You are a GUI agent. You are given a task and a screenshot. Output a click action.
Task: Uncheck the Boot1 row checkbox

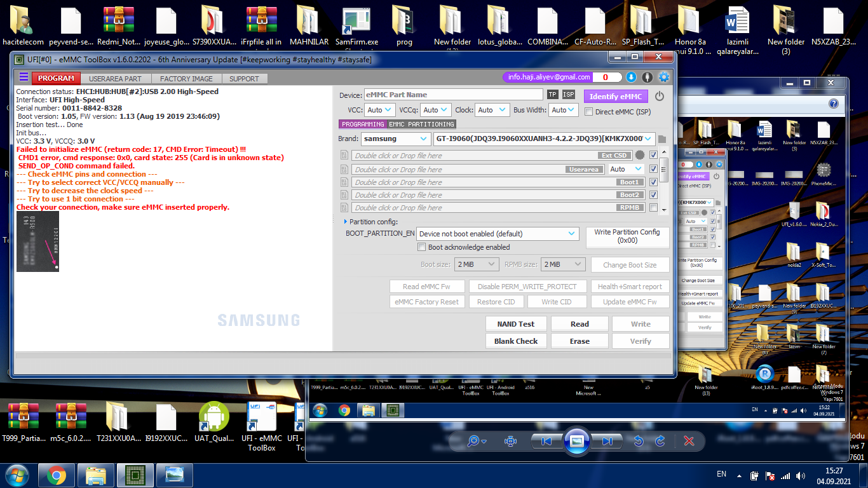tap(653, 182)
